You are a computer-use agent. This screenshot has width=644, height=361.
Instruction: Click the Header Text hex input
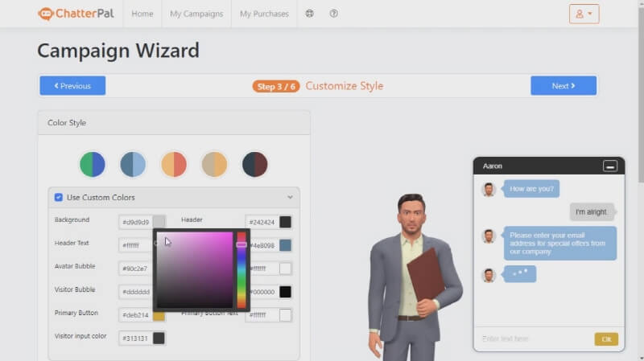pos(135,245)
